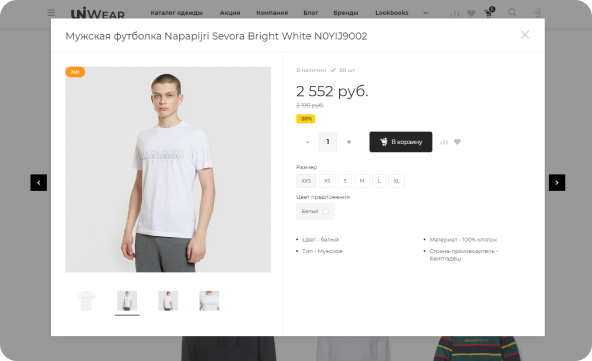Click the В корзину button
Viewport: 592px width, 361px height.
[x=401, y=142]
